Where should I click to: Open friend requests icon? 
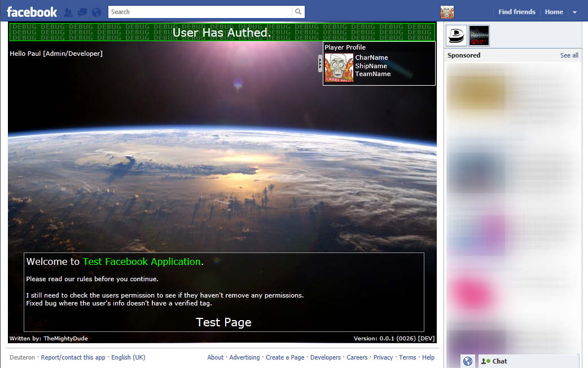click(68, 12)
